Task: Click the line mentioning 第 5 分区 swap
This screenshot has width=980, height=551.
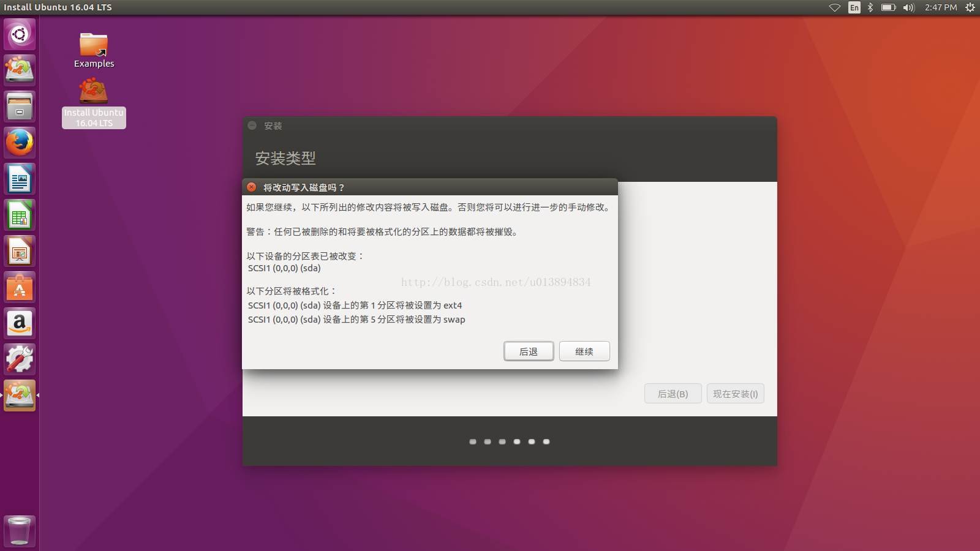Action: click(356, 320)
